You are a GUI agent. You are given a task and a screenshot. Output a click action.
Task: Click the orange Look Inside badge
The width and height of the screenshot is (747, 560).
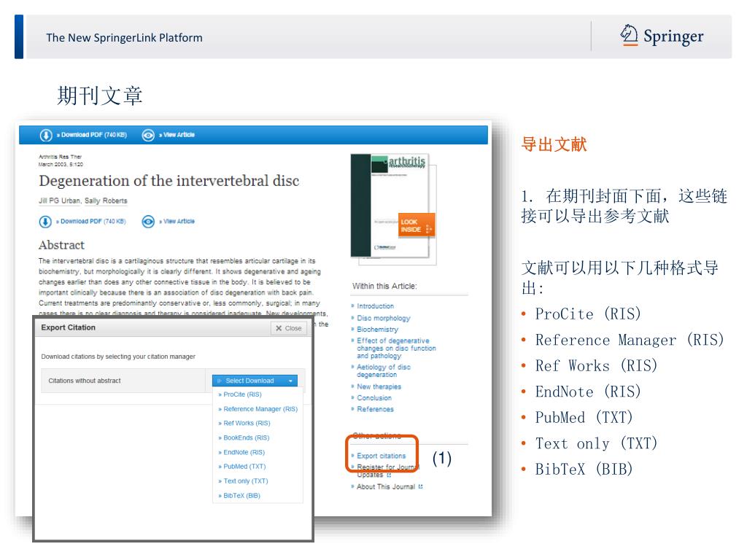coord(417,226)
